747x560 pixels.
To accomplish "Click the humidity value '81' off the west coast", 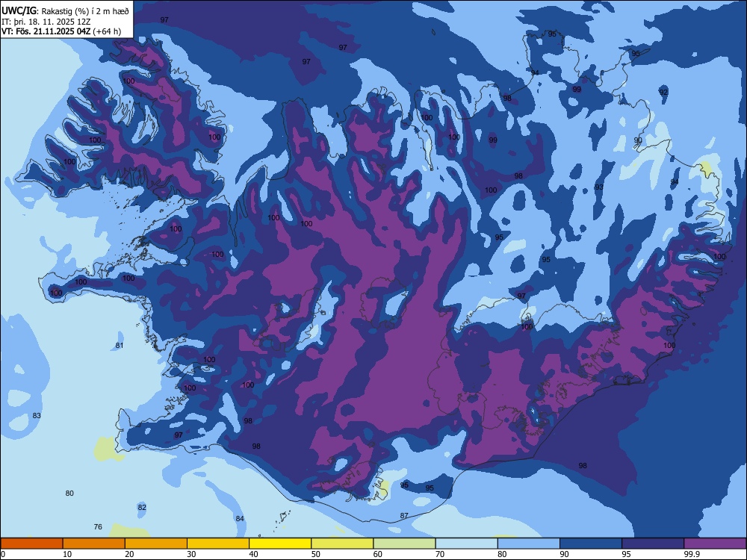I will (120, 345).
